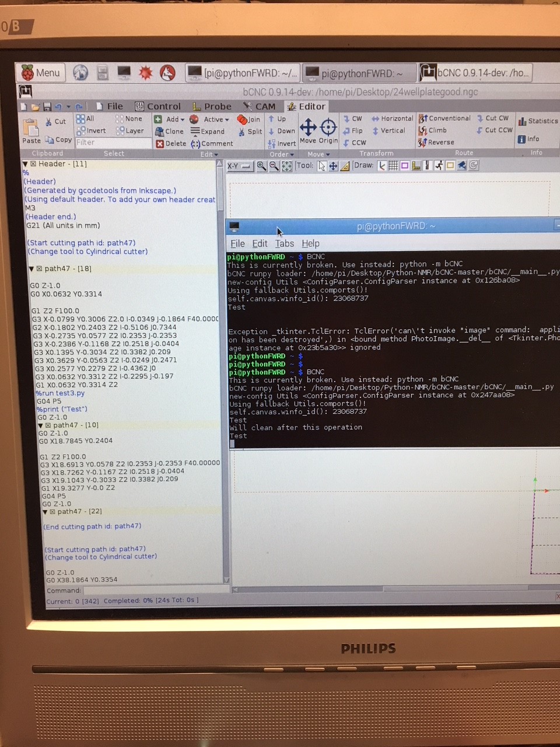Rotate CW transform button

(352, 118)
